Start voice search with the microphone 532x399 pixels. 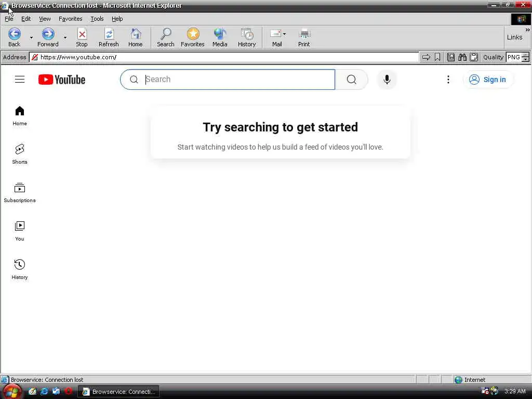tap(387, 79)
